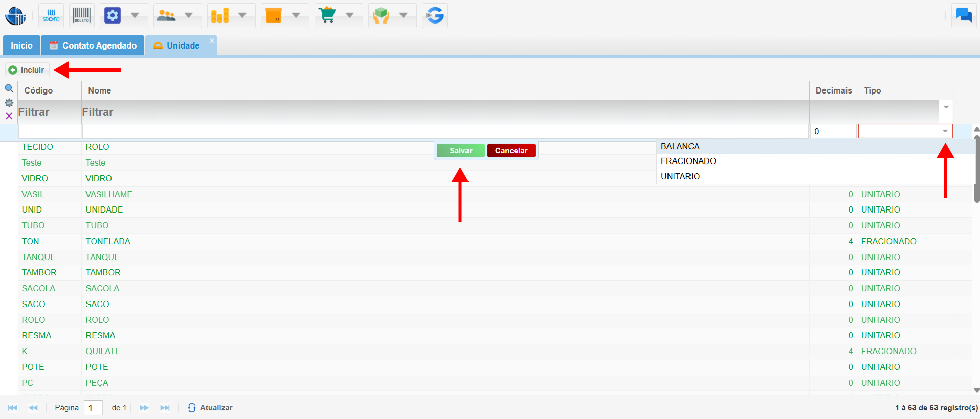Switch to the Contato Agendado tab
The image size is (980, 419).
93,45
